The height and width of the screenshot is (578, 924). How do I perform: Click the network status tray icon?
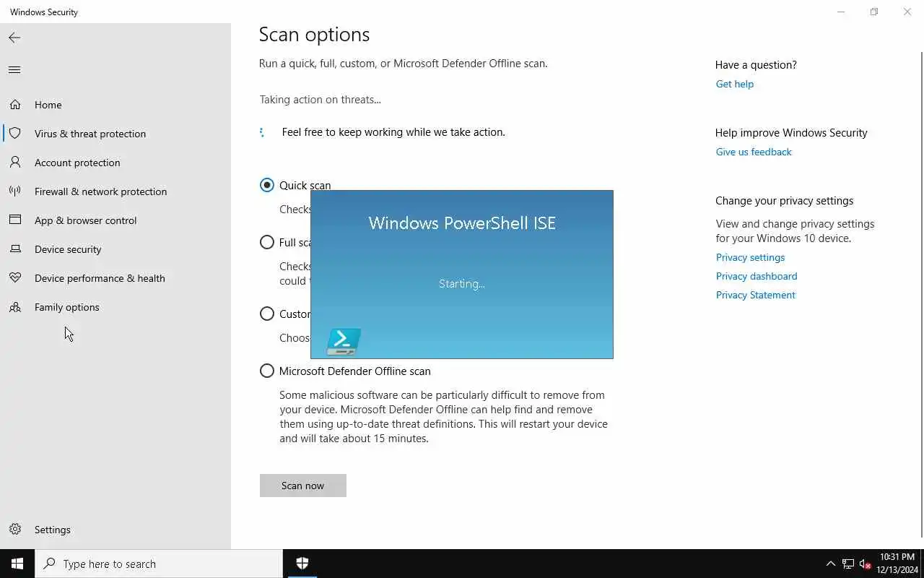pos(848,564)
